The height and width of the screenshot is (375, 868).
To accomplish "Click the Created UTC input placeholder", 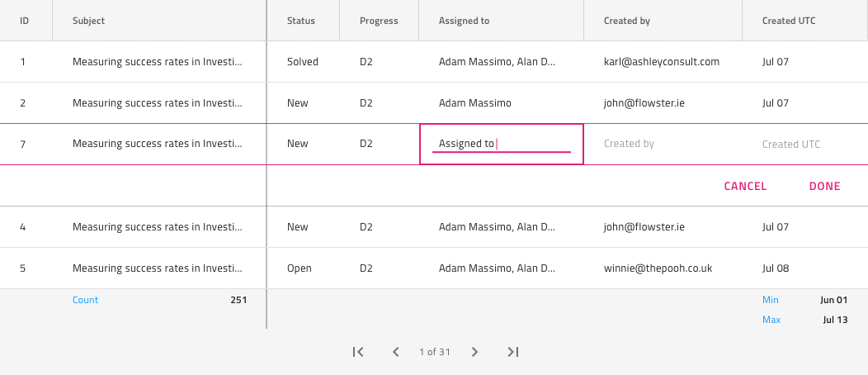I will tap(791, 144).
